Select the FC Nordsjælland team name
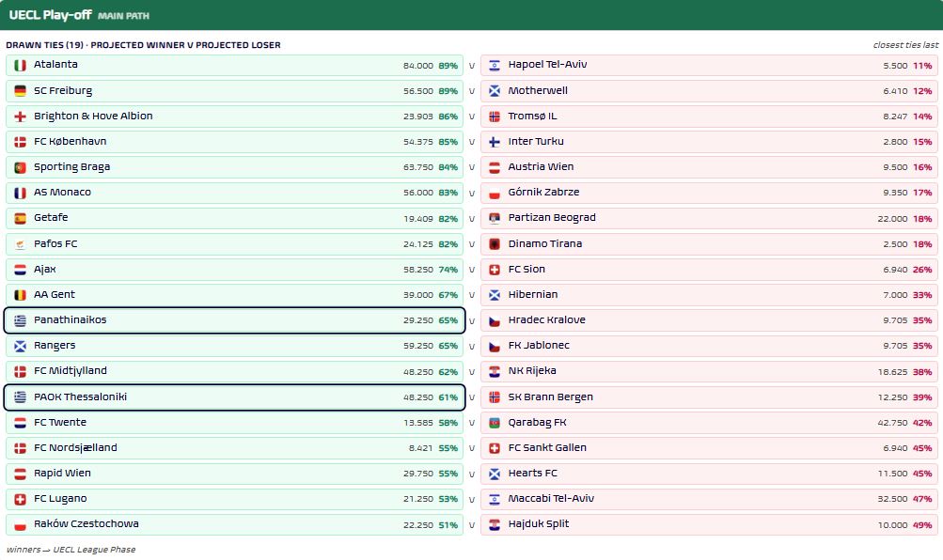Viewport: 943px width, 560px height. tap(75, 447)
